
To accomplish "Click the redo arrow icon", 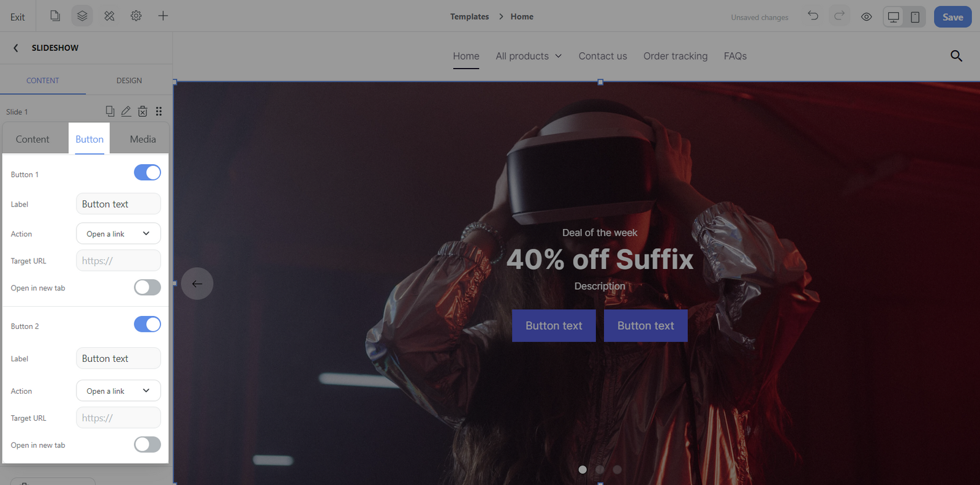I will pos(839,16).
